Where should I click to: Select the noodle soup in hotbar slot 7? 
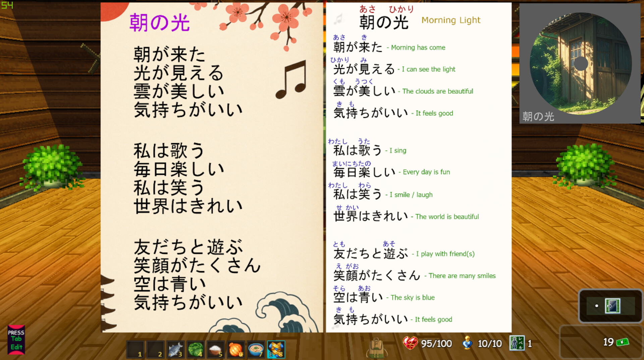pyautogui.click(x=256, y=349)
